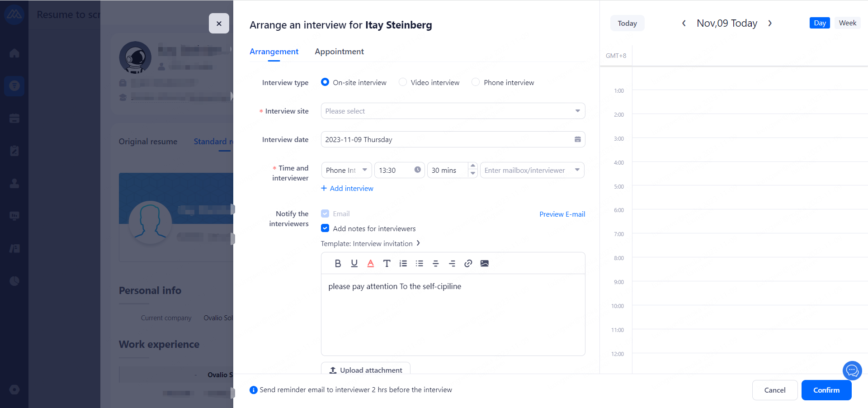This screenshot has height=408, width=868.
Task: Switch calendar to Week view
Action: click(x=847, y=23)
